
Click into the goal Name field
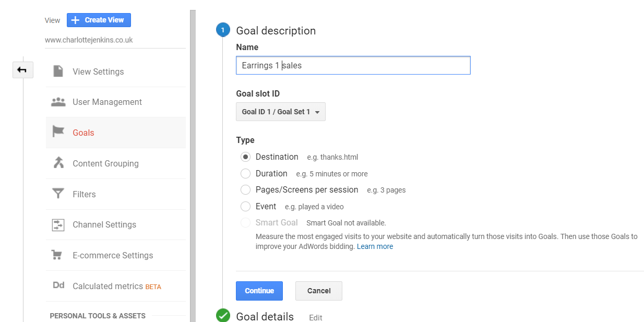point(353,66)
